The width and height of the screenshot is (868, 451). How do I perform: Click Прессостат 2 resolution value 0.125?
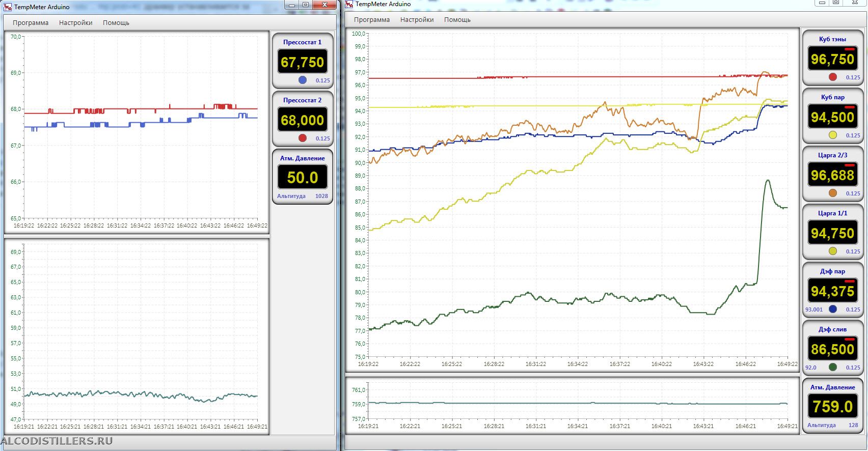point(323,138)
